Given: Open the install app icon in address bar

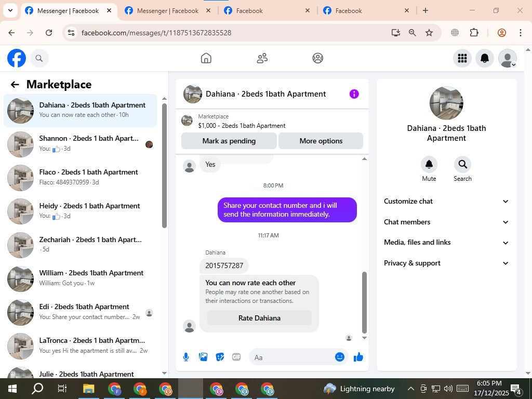Looking at the screenshot, I should click(x=395, y=33).
